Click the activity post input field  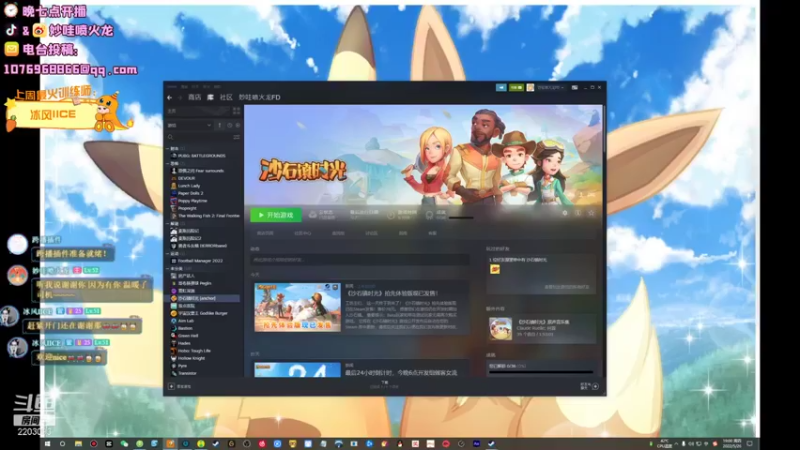coord(360,260)
